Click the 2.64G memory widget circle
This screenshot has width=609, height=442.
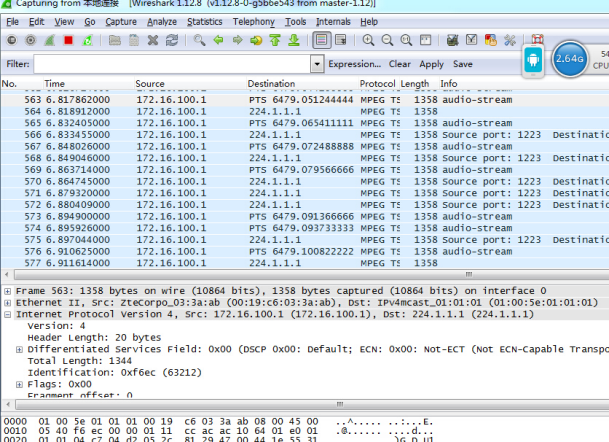click(x=569, y=59)
